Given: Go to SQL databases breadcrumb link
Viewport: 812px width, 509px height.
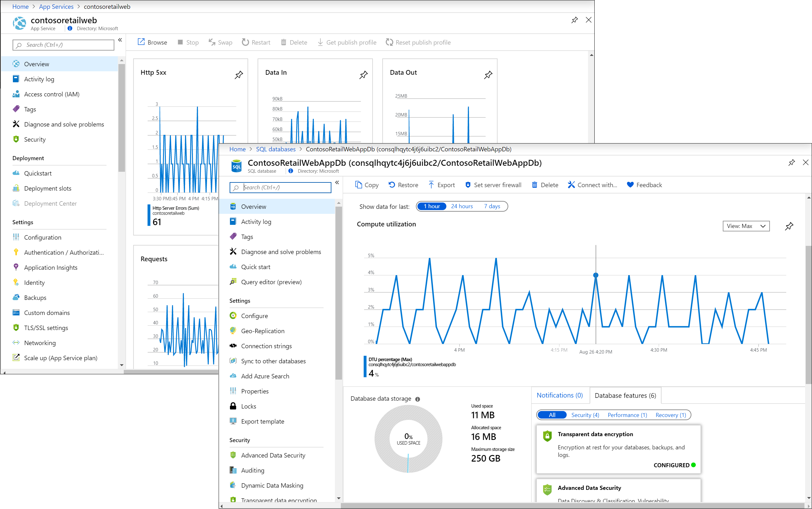Looking at the screenshot, I should point(275,149).
